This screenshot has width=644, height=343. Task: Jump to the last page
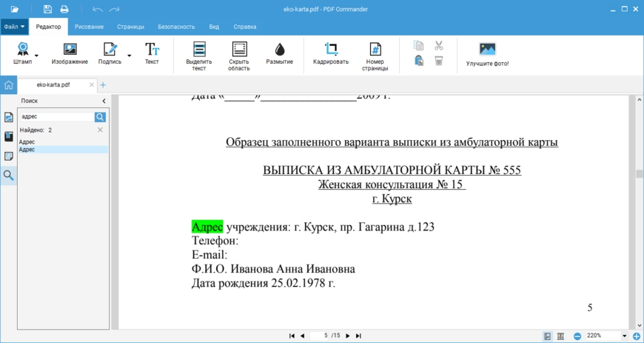pos(358,336)
